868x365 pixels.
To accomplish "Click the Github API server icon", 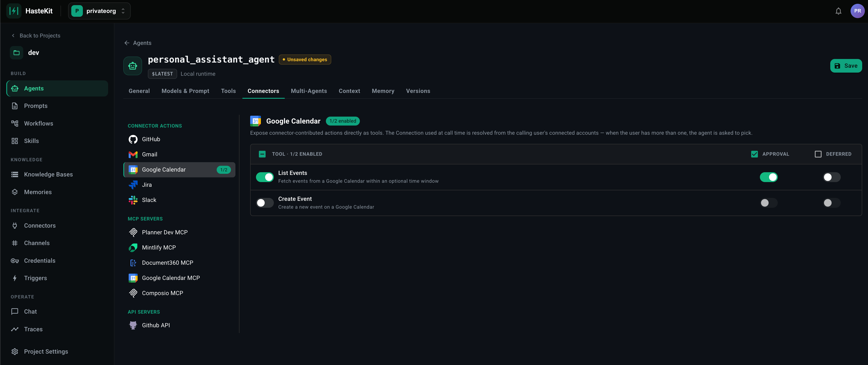I will point(133,325).
